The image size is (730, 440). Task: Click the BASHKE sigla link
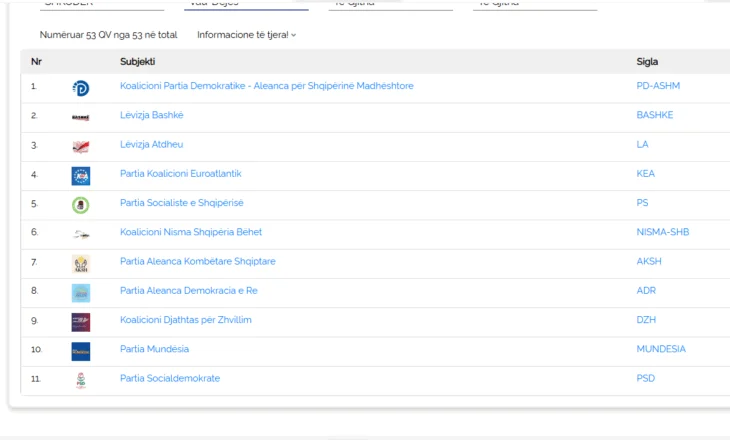[655, 115]
